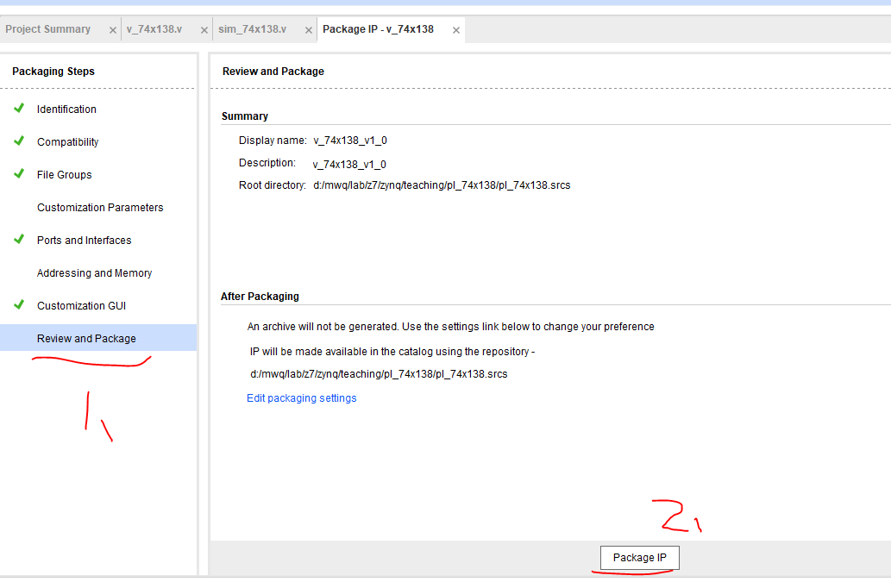Click the root directory path text
891x588 pixels.
tap(442, 185)
